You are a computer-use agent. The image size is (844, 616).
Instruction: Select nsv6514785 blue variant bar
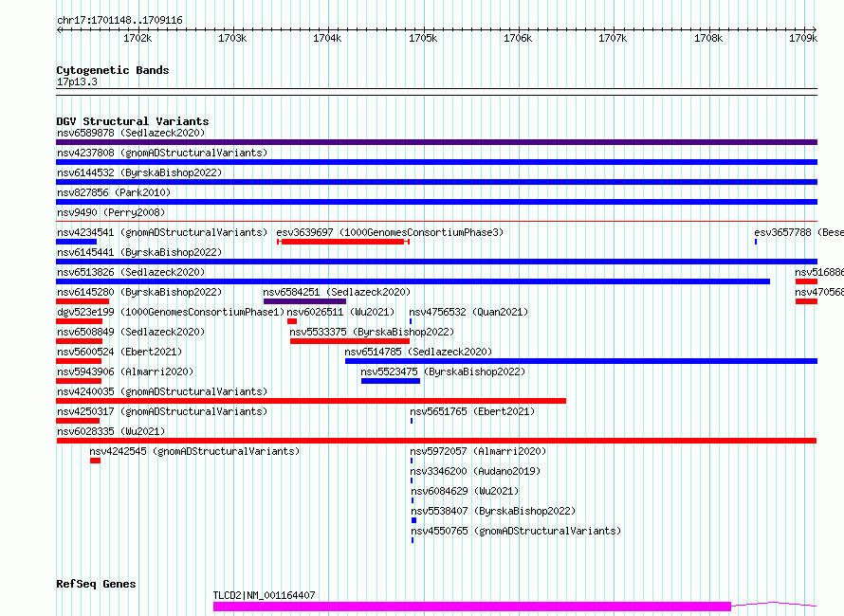(x=581, y=361)
